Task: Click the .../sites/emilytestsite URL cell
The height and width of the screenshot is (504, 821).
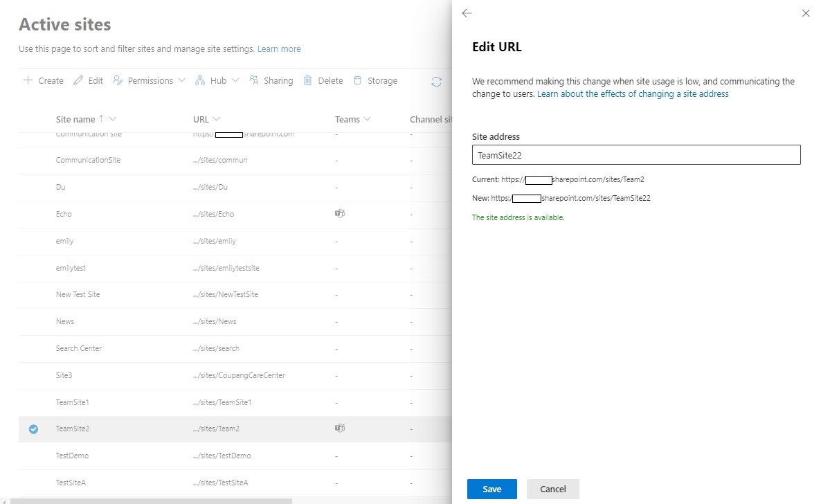Action: click(x=226, y=268)
